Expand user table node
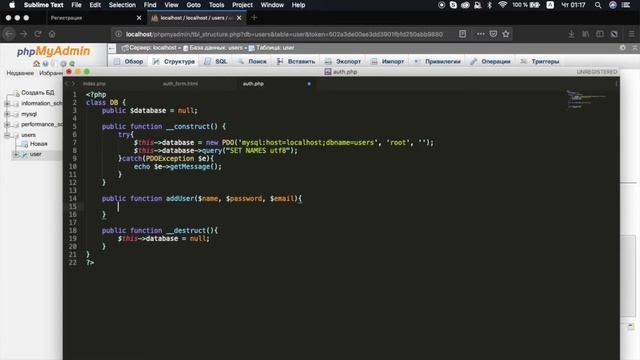Screen dimensions: 640x360 tap(16, 154)
